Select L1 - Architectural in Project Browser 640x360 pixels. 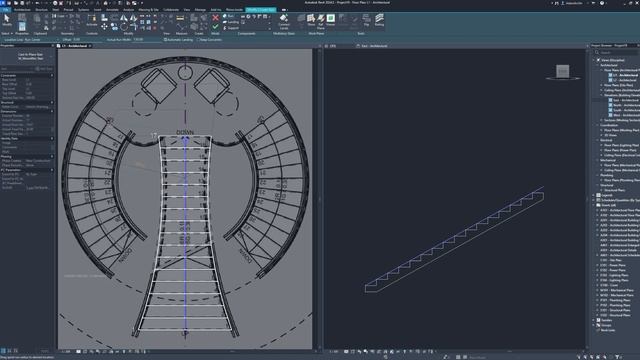coord(623,75)
